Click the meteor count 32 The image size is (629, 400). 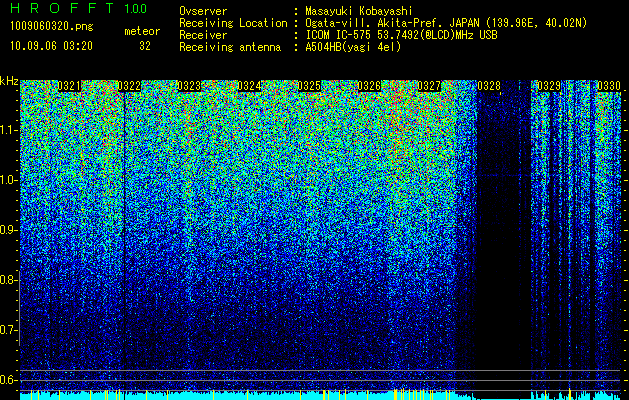(145, 46)
